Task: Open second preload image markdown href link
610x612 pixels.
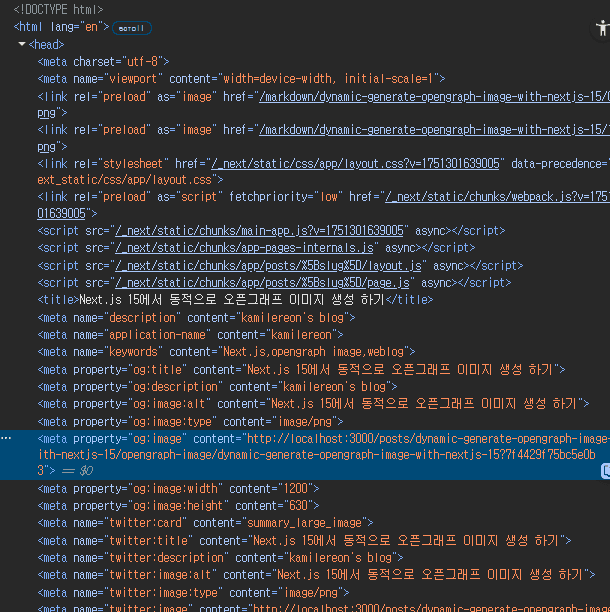Action: (x=434, y=130)
